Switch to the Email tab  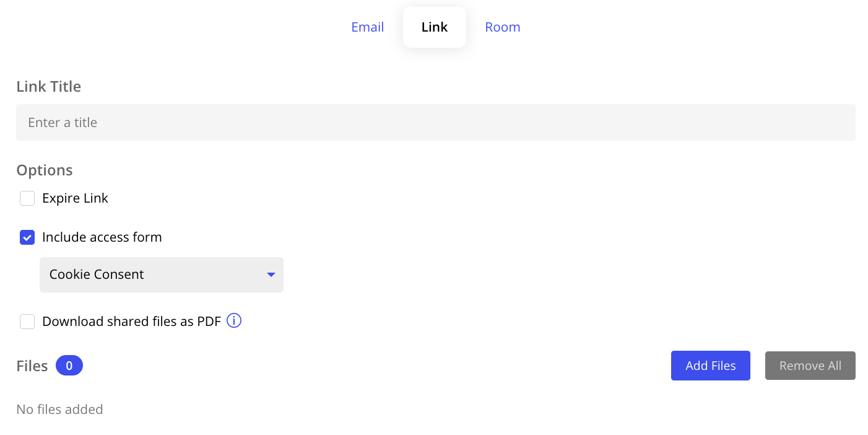click(367, 27)
